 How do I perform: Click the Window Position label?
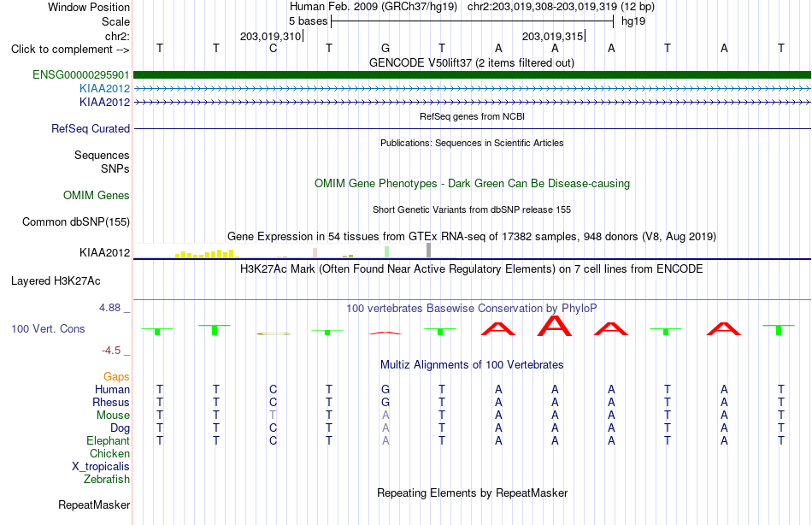pos(89,7)
